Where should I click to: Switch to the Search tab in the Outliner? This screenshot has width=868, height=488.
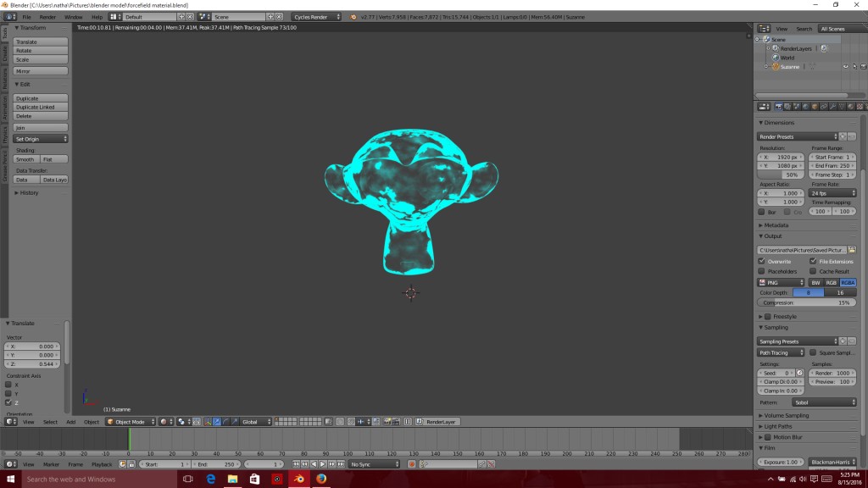tap(804, 28)
